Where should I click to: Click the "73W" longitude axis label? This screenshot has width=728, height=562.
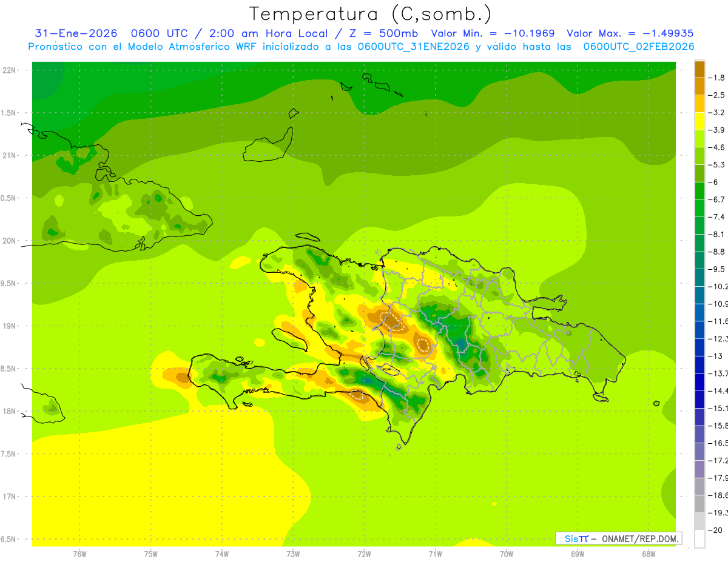293,554
